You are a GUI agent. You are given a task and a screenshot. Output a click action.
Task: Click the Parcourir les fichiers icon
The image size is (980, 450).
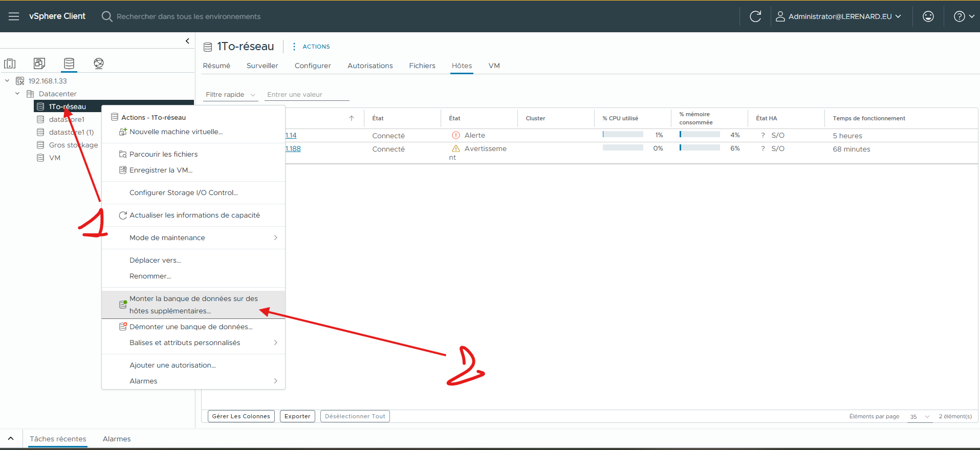pyautogui.click(x=123, y=154)
